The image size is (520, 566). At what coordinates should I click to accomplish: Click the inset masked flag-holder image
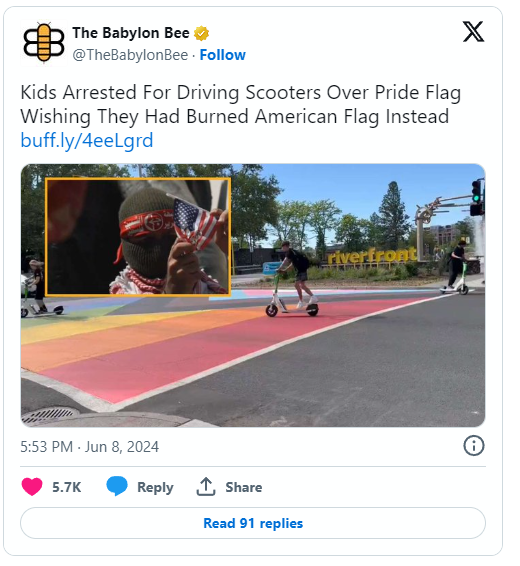(138, 237)
